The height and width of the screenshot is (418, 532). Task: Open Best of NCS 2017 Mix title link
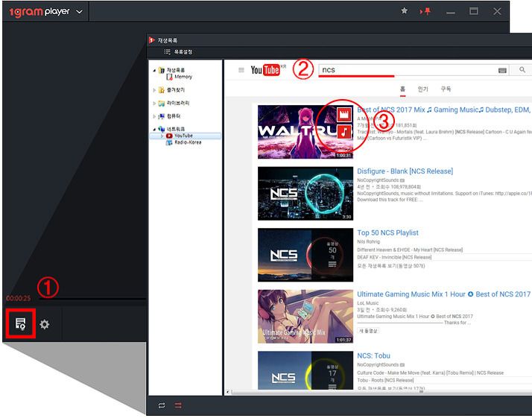click(443, 110)
